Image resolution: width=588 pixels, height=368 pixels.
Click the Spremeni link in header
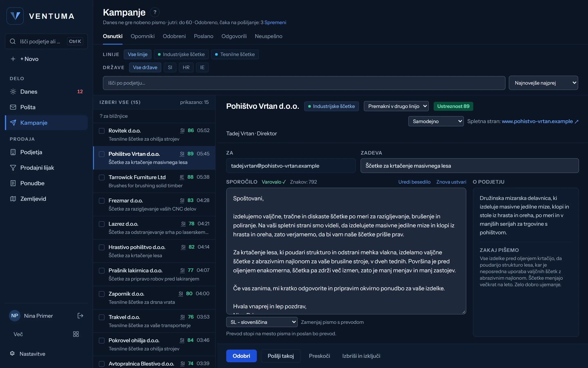(275, 22)
